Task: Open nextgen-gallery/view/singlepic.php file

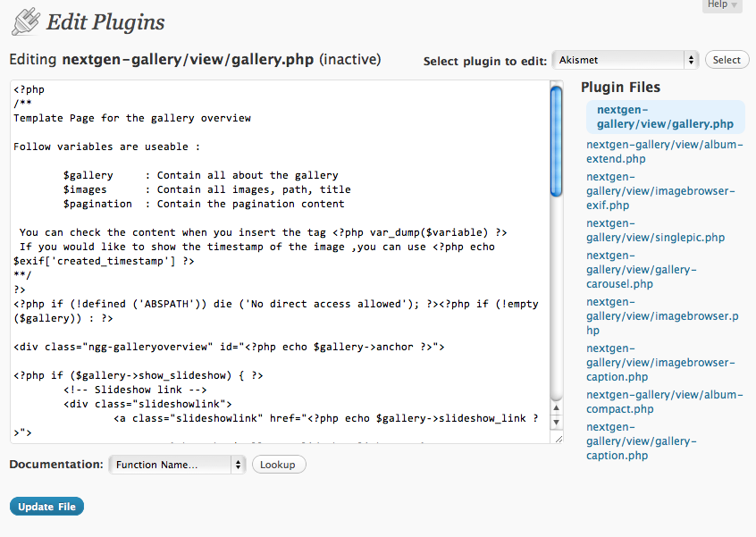Action: coord(655,231)
